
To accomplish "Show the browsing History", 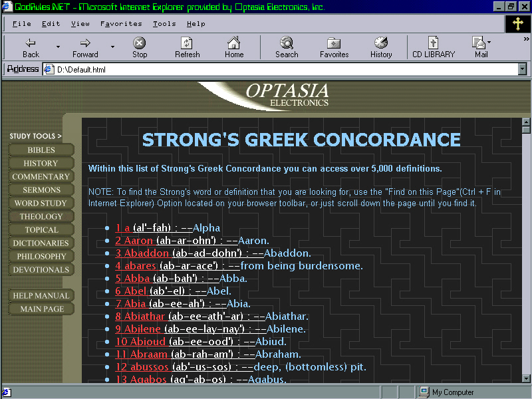I will 381,44.
